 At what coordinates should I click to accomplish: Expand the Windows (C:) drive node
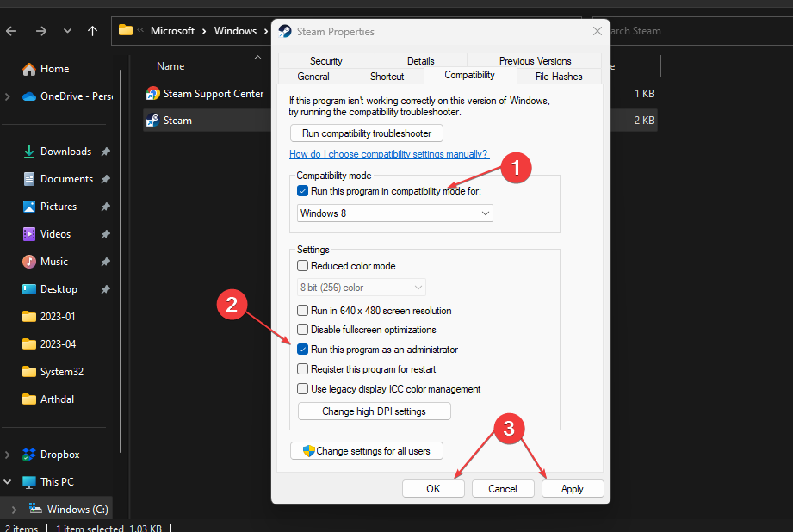14,510
